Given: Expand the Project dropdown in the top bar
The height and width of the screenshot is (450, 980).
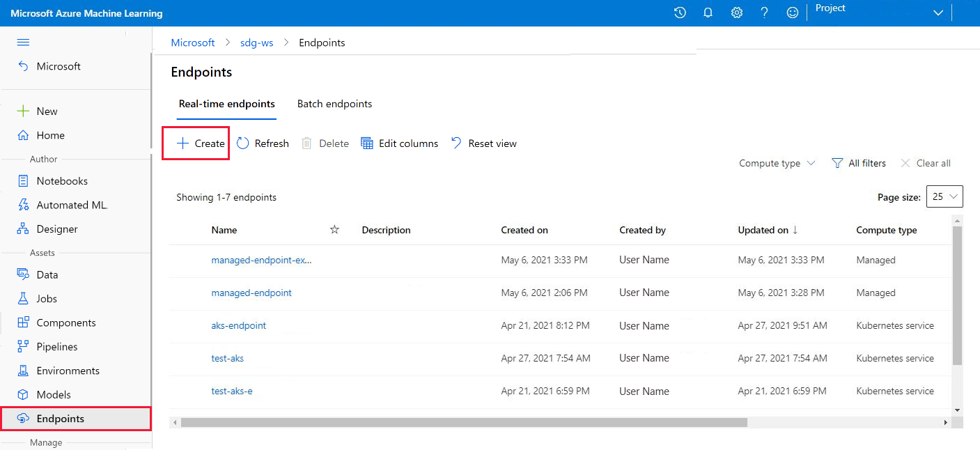Looking at the screenshot, I should 938,12.
